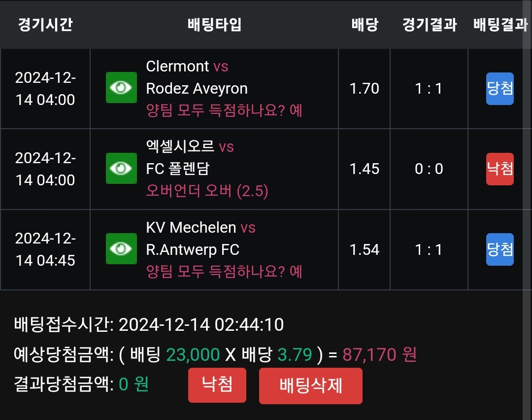Viewport: 532px width, 420px height.
Task: Open the KV Mechelen vs R.Antwerp FC match
Action: pyautogui.click(x=200, y=239)
